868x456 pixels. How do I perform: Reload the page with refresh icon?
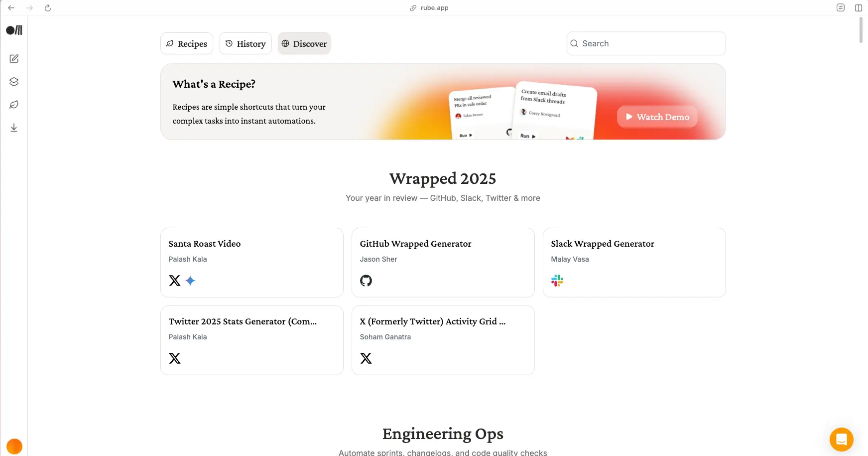[x=48, y=8]
